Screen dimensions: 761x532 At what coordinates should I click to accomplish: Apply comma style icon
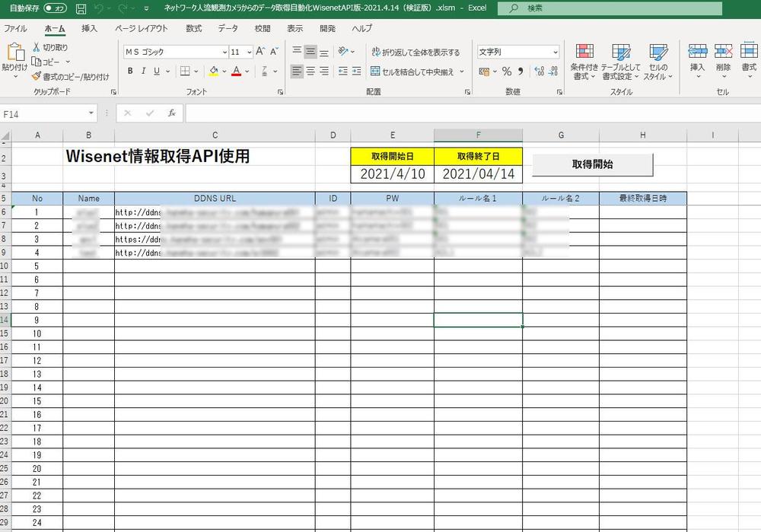521,72
